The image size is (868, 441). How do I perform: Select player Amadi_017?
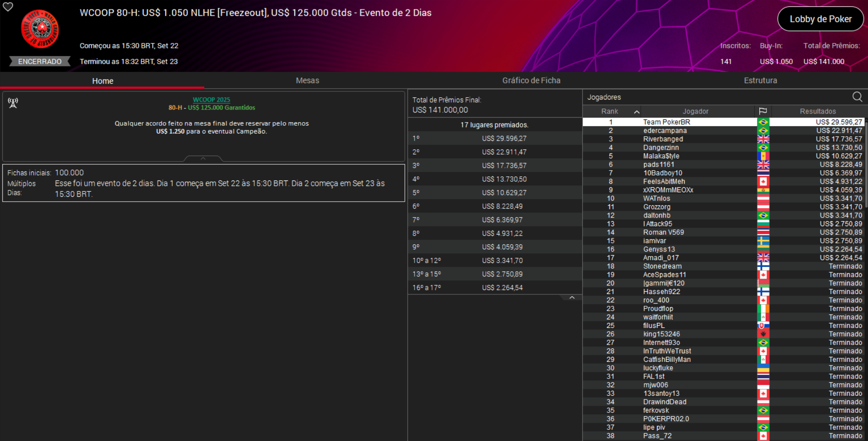[x=723, y=258]
